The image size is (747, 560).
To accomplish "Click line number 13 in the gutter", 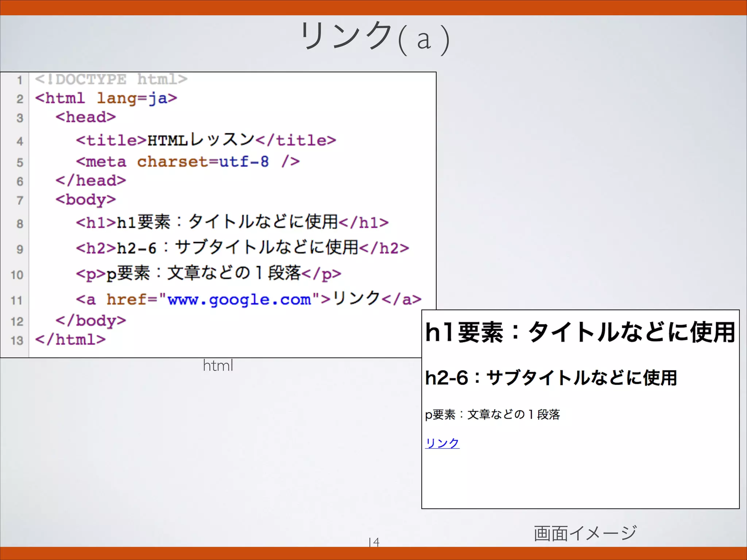I will pyautogui.click(x=17, y=341).
